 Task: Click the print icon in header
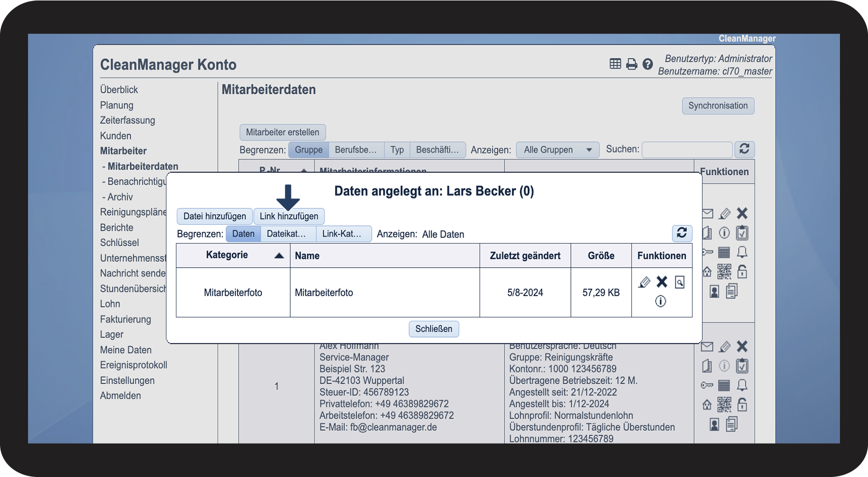point(632,64)
